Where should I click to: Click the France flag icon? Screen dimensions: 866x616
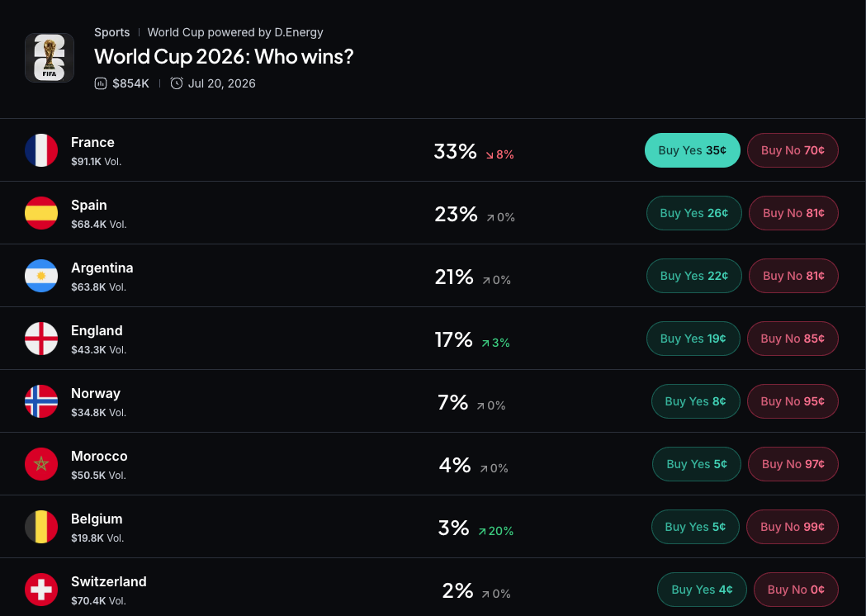(41, 150)
